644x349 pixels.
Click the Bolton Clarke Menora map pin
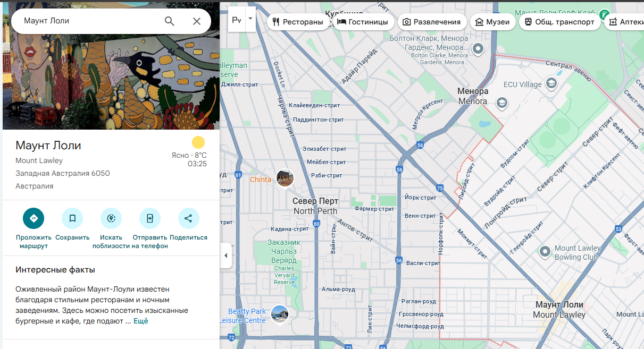(478, 49)
